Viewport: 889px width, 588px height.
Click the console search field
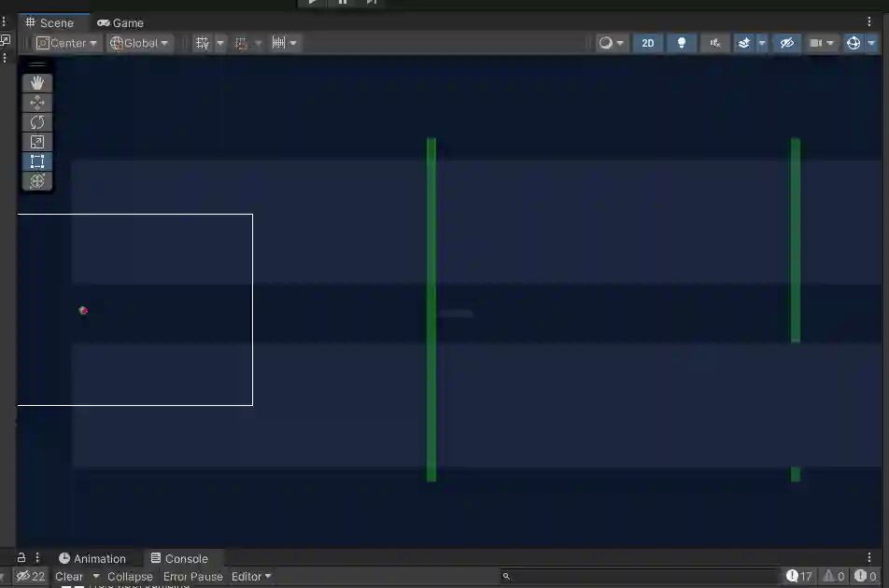pos(640,576)
